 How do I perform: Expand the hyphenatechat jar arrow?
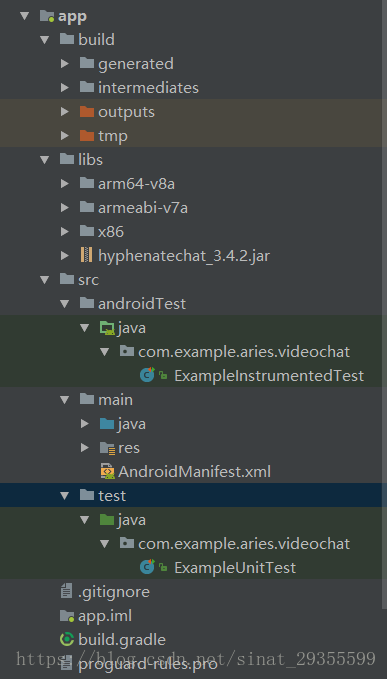coord(64,255)
